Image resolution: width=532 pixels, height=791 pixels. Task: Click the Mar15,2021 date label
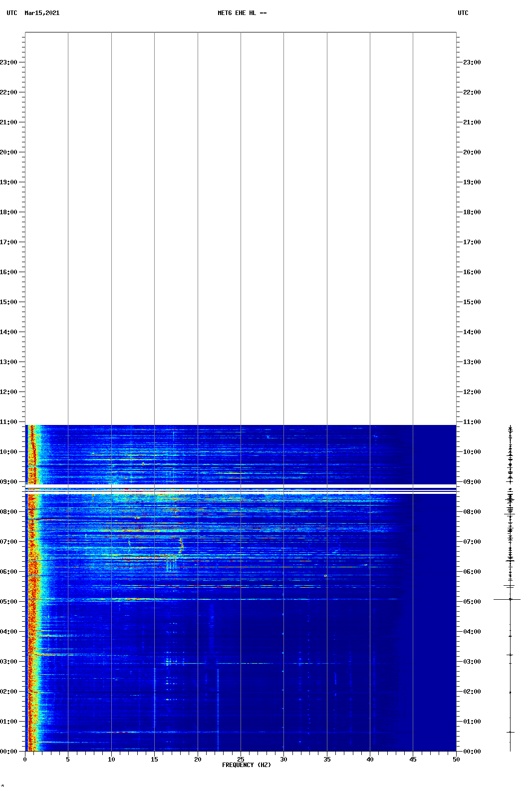point(42,13)
